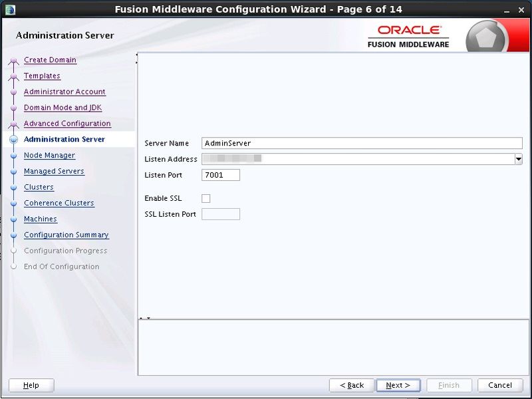Open the Listen Address dropdown arrow
Screen dimensions: 532x399
click(x=519, y=159)
